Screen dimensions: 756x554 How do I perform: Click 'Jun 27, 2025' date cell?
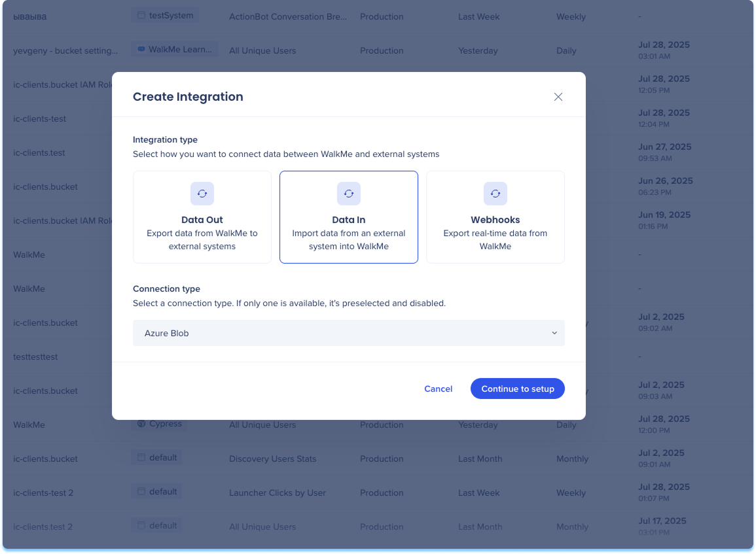(x=665, y=147)
